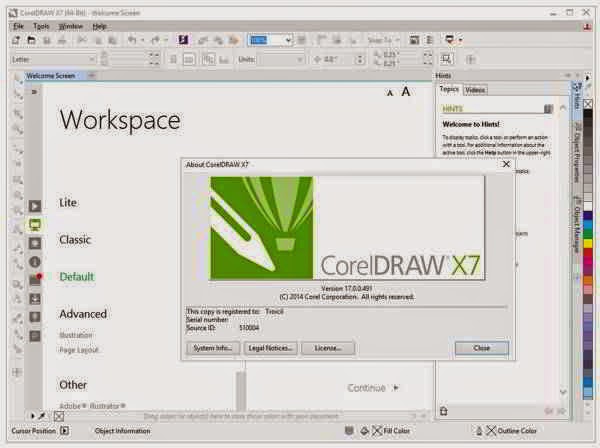Pick the yellow swatch in the color palette

(x=587, y=243)
